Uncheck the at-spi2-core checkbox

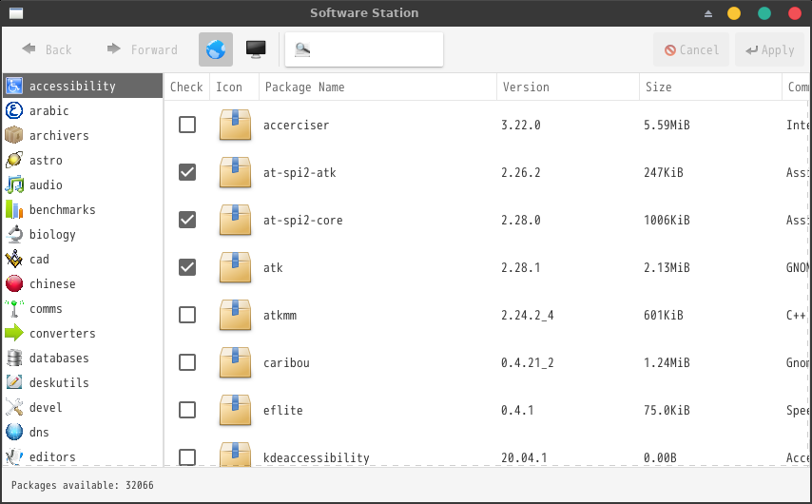point(187,220)
